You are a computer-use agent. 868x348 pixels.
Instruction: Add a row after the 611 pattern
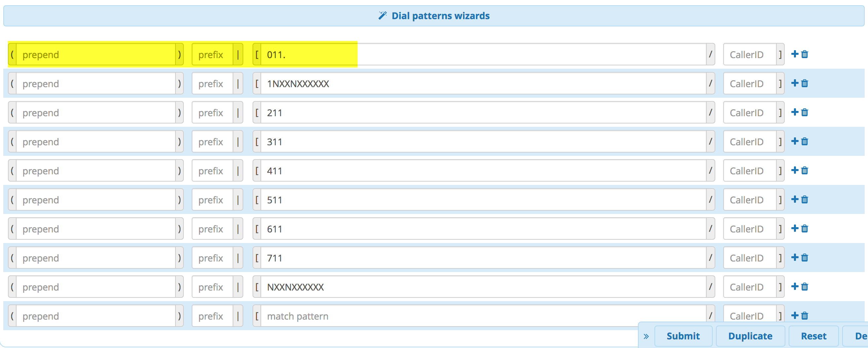795,228
